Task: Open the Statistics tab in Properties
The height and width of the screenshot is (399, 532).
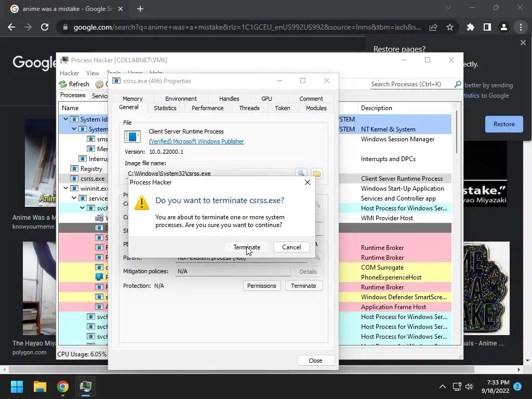Action: click(x=165, y=108)
